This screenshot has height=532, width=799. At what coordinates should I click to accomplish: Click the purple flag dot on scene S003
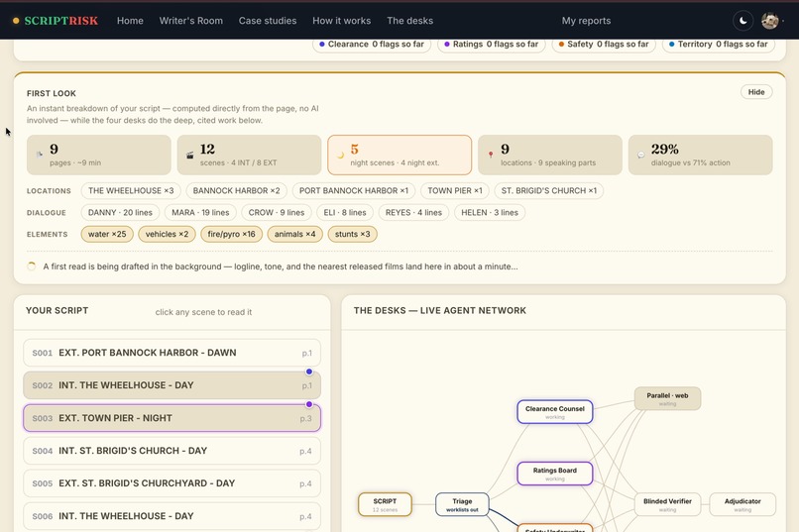point(309,404)
